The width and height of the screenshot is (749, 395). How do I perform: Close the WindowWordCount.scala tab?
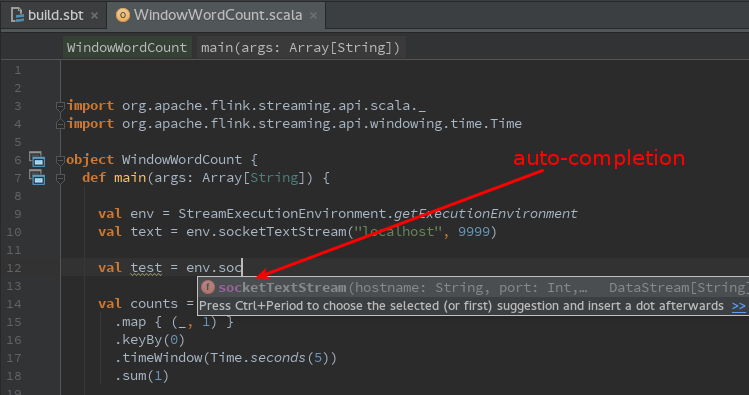(313, 16)
